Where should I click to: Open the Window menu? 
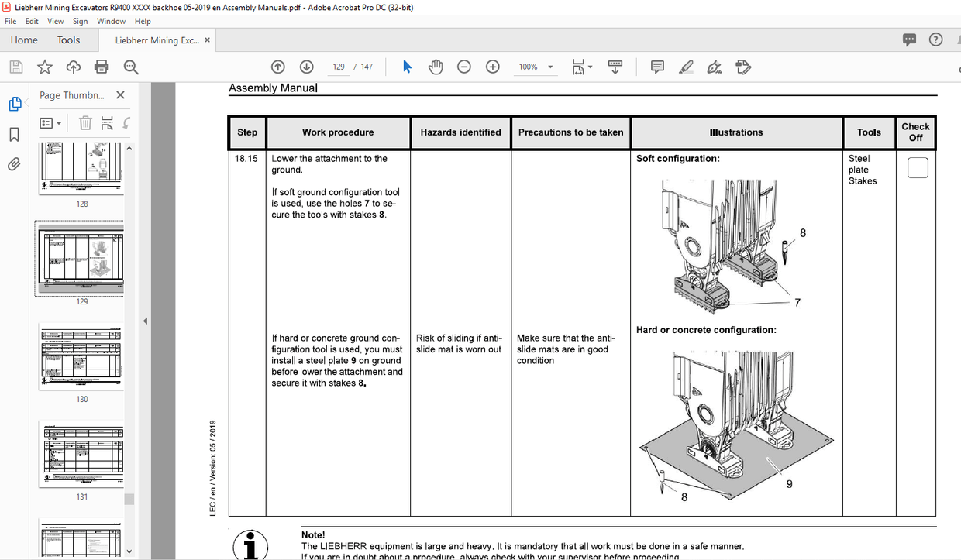(111, 21)
